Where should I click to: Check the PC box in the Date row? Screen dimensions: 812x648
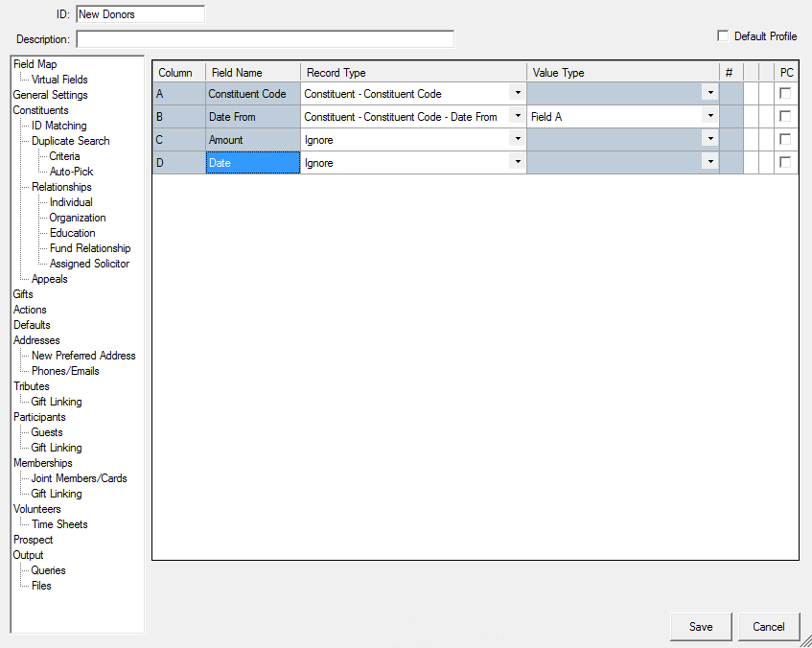785,162
